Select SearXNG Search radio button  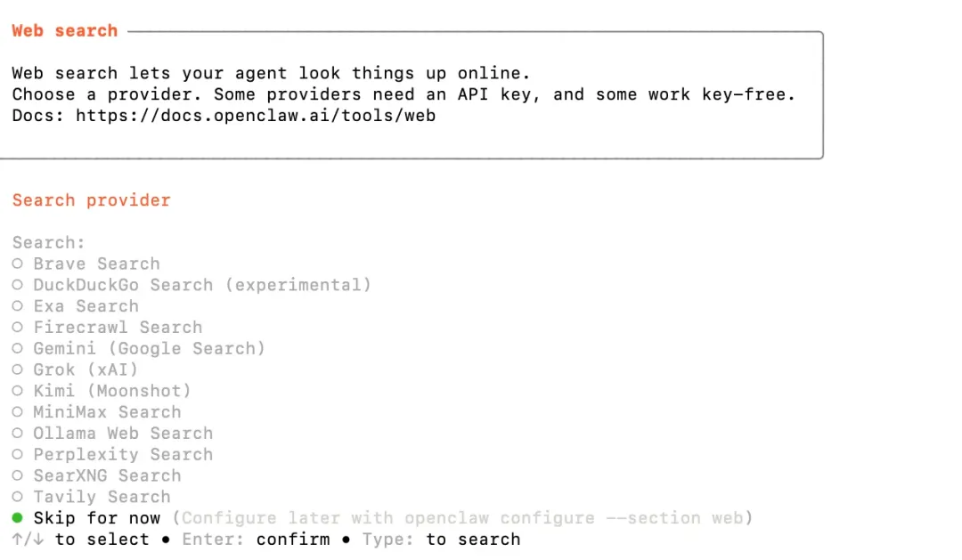(96, 475)
